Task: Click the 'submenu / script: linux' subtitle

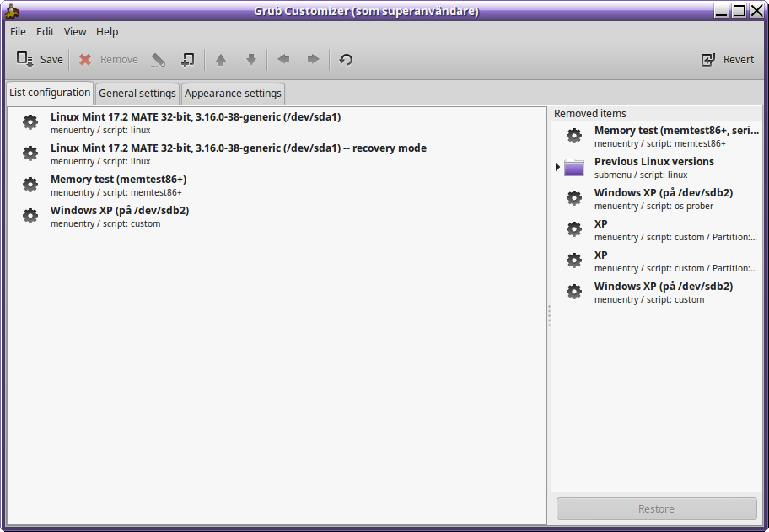Action: 641,175
